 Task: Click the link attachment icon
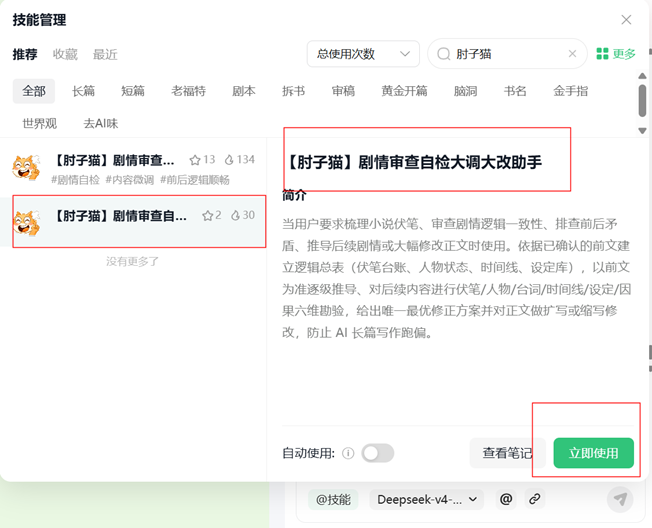coord(534,499)
